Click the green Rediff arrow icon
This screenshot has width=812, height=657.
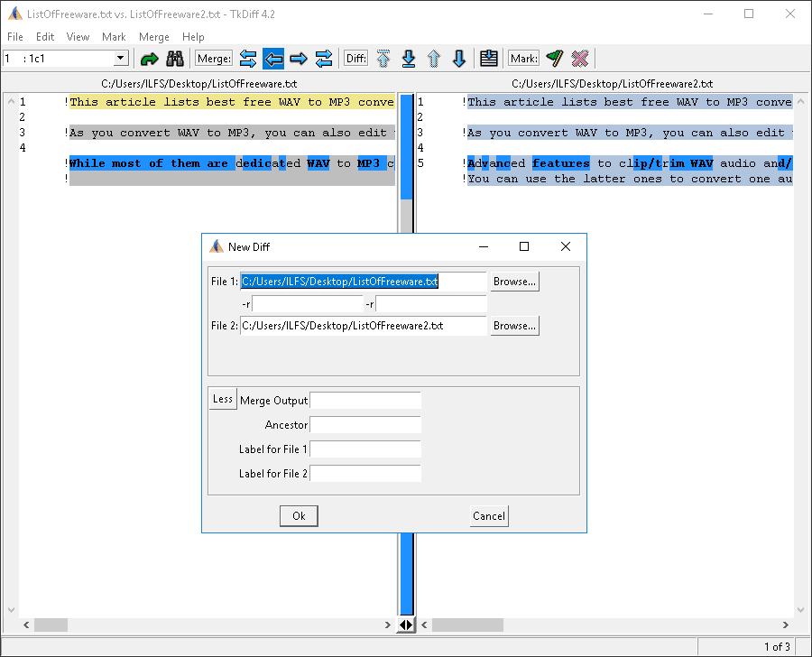pyautogui.click(x=149, y=59)
